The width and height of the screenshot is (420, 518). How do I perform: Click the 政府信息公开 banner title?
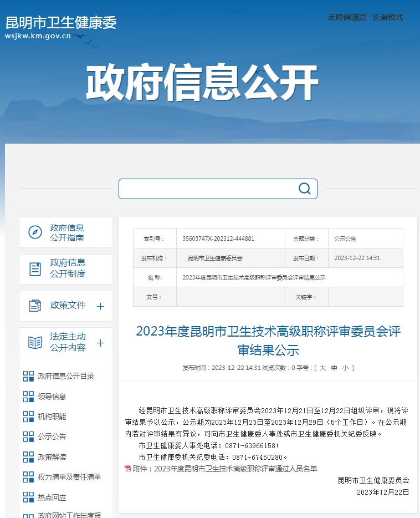[x=202, y=82]
